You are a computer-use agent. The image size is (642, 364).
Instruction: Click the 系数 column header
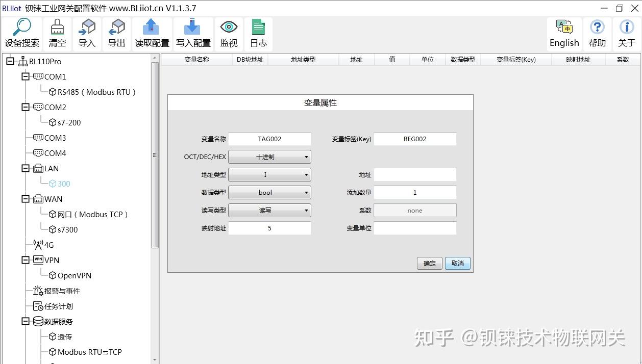tap(623, 60)
